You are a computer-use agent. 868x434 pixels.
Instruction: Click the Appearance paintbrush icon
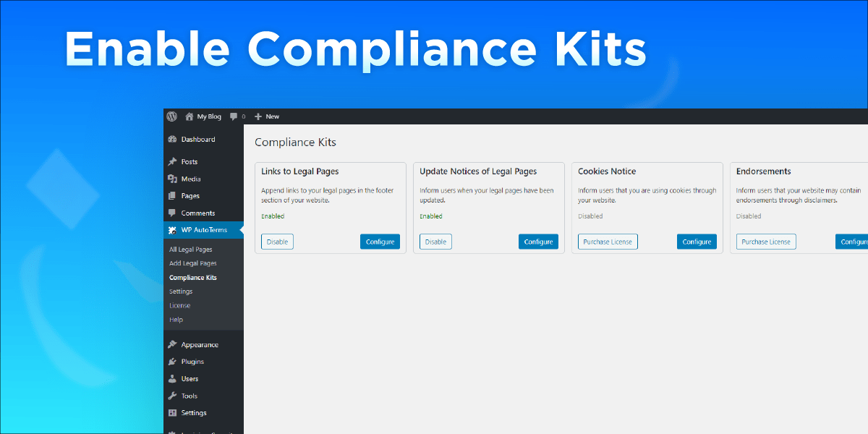172,345
